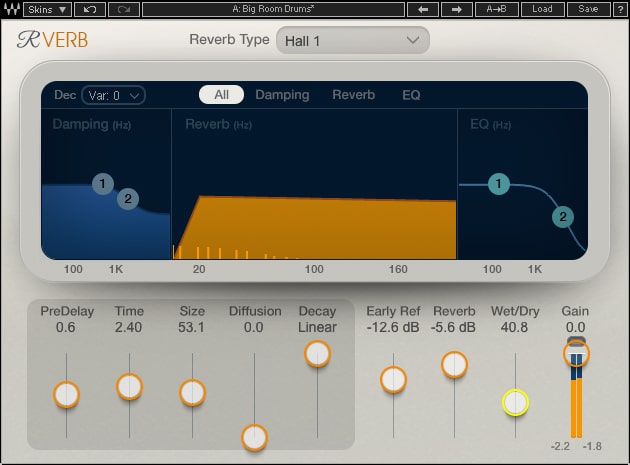Click the Wet/Dry slider handle
Viewport: 630px width, 465px height.
pyautogui.click(x=515, y=402)
